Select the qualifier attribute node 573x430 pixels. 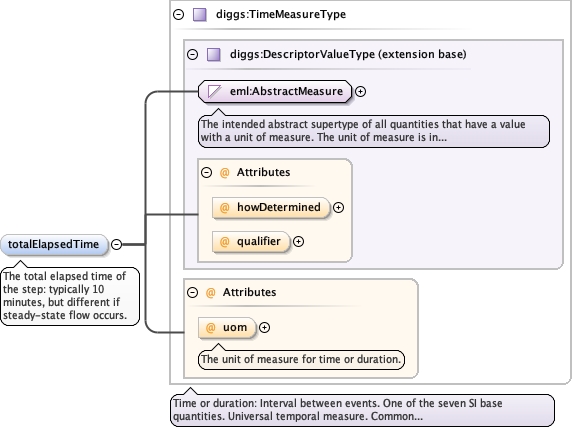pyautogui.click(x=251, y=241)
